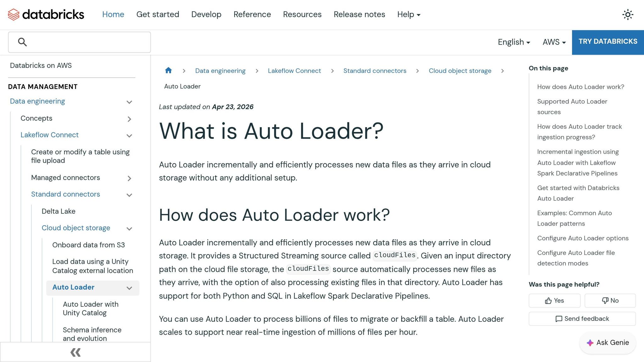The image size is (644, 362).
Task: Click the thumbs-up icon under page feedback
Action: click(x=548, y=300)
